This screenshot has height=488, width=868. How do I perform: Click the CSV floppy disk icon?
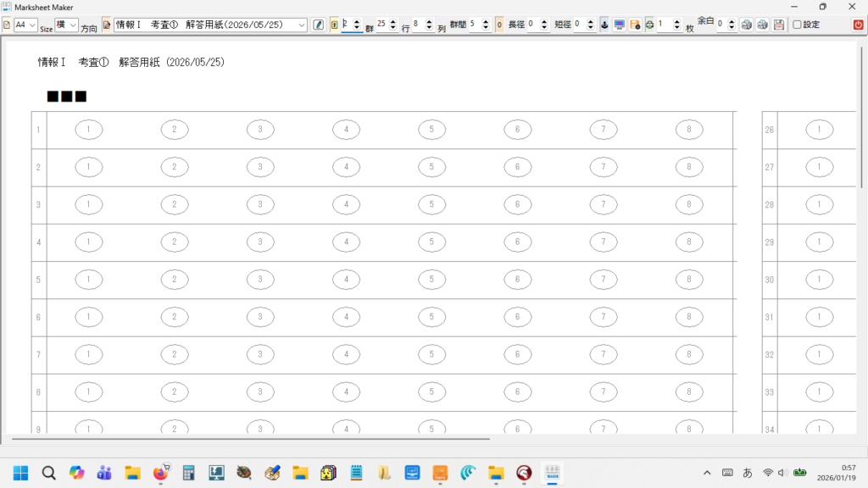point(778,25)
